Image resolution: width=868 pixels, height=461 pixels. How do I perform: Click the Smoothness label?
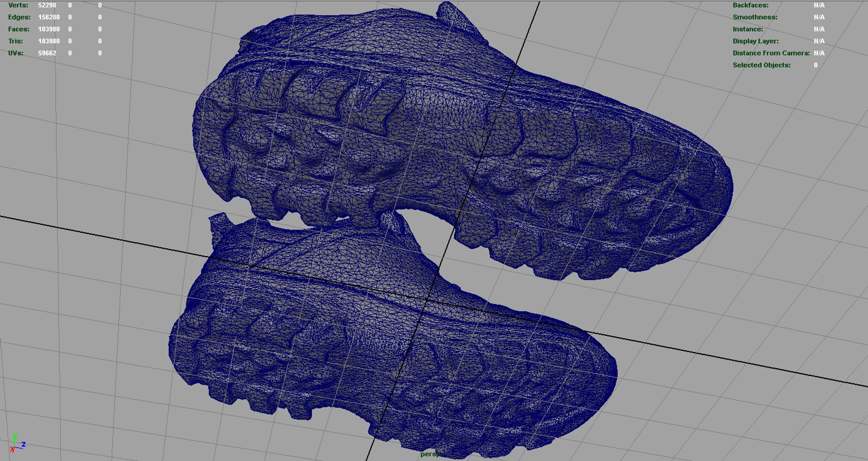[x=755, y=17]
